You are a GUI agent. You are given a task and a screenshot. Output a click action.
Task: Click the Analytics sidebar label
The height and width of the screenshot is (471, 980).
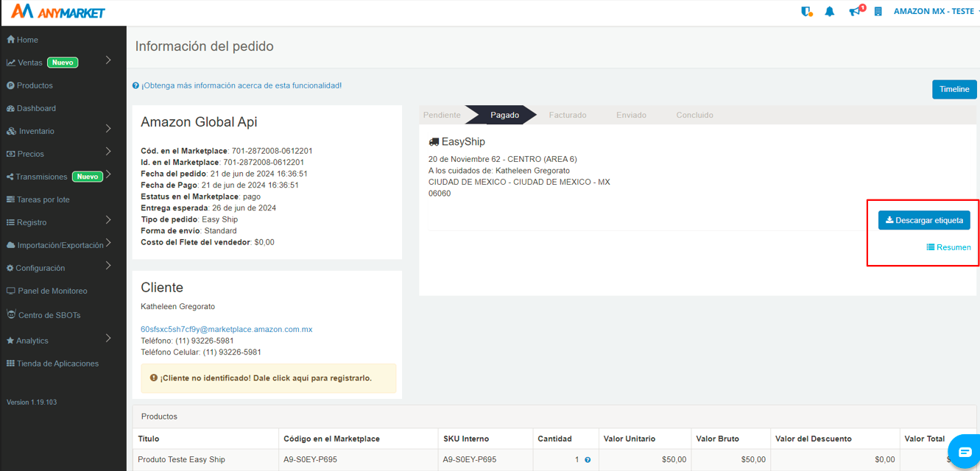click(x=32, y=341)
